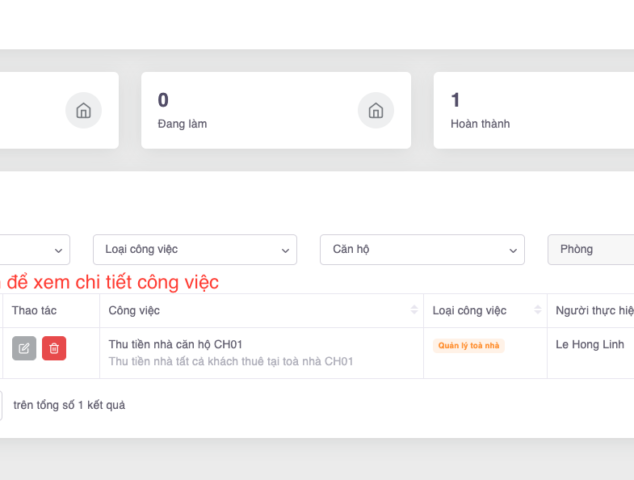
Task: Click the gray edit pencil icon
Action: click(x=24, y=348)
